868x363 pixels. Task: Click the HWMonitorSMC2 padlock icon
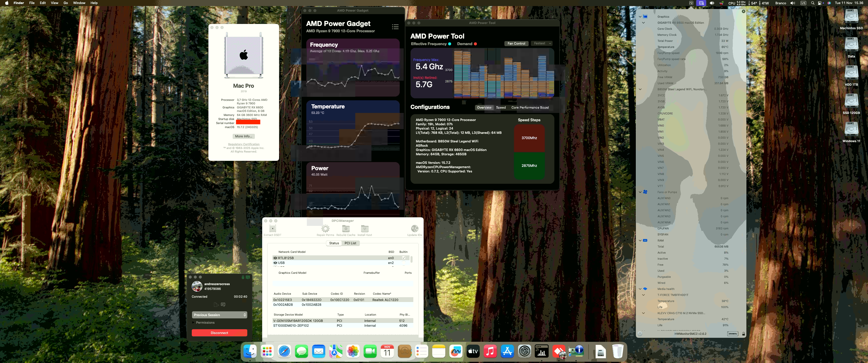point(743,334)
